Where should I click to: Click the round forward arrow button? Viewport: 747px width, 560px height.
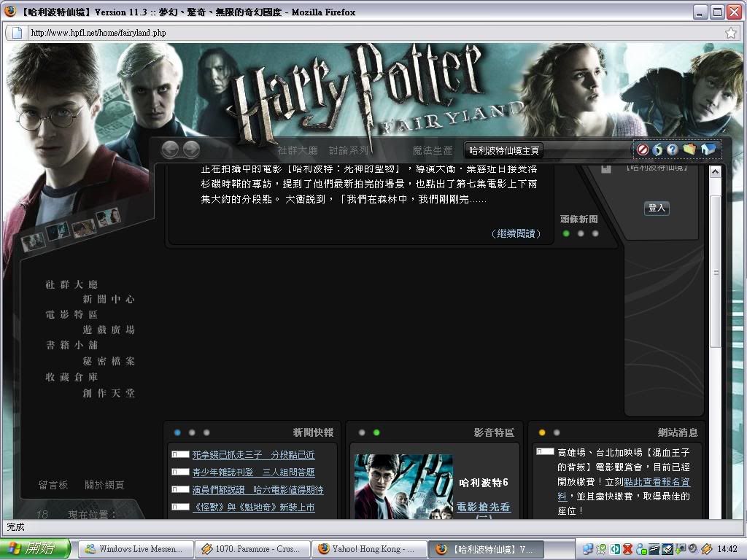point(191,149)
